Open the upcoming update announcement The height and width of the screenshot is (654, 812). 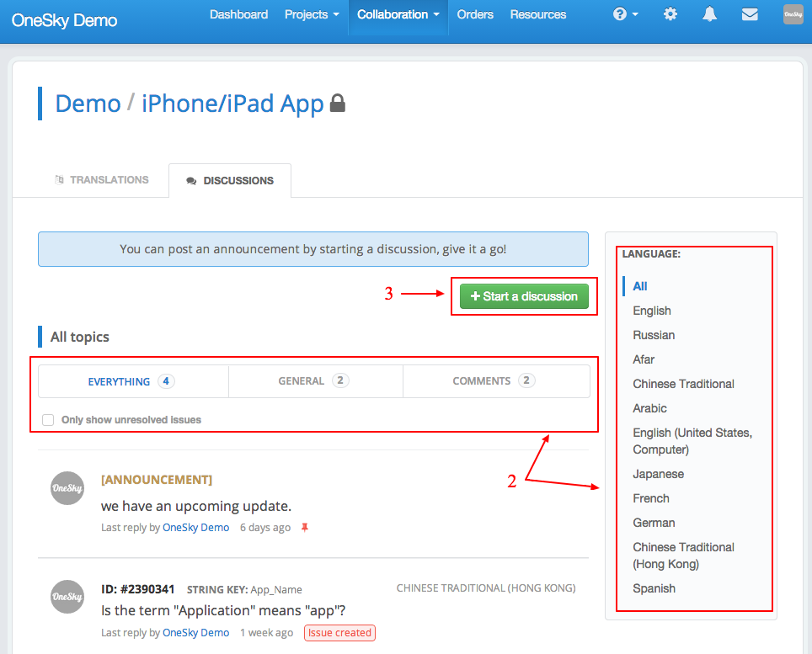tap(196, 506)
